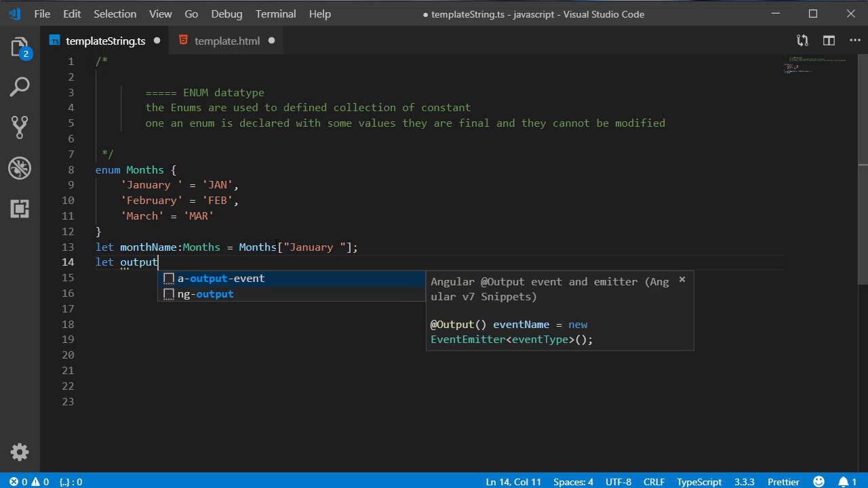Click the editor vertical scrollbar
The image size is (868, 488).
click(x=863, y=169)
